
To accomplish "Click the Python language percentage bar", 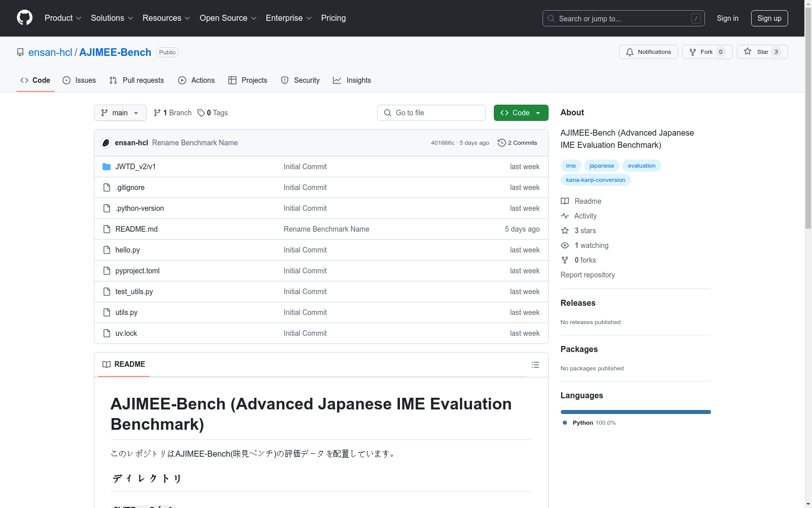I will 635,412.
